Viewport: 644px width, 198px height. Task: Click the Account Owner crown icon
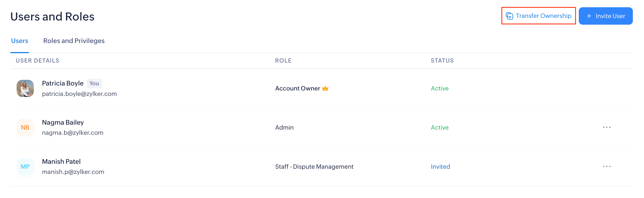click(325, 89)
